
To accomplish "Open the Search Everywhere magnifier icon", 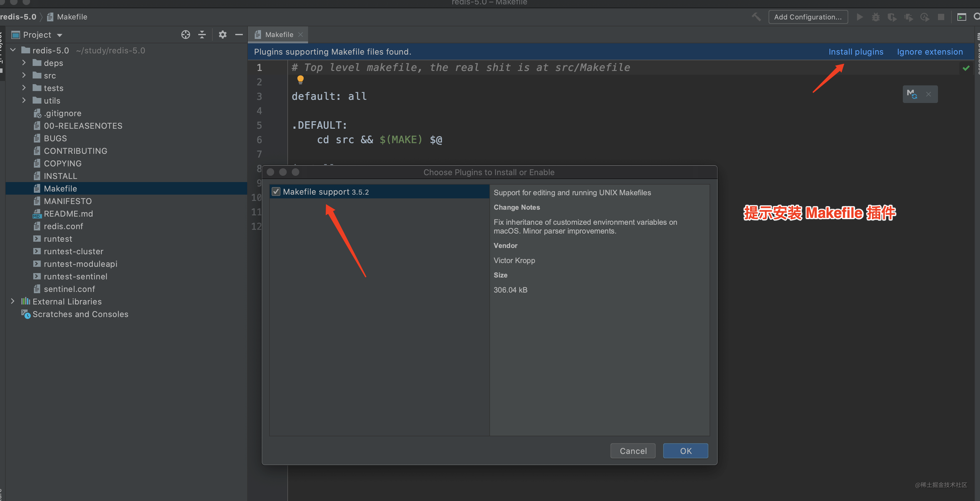I will coord(976,17).
